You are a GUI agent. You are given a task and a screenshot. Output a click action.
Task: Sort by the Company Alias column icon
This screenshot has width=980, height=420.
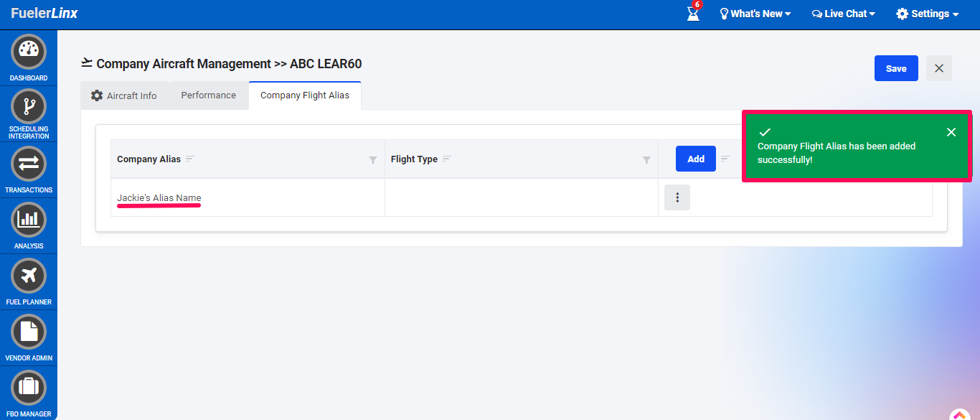pos(190,159)
